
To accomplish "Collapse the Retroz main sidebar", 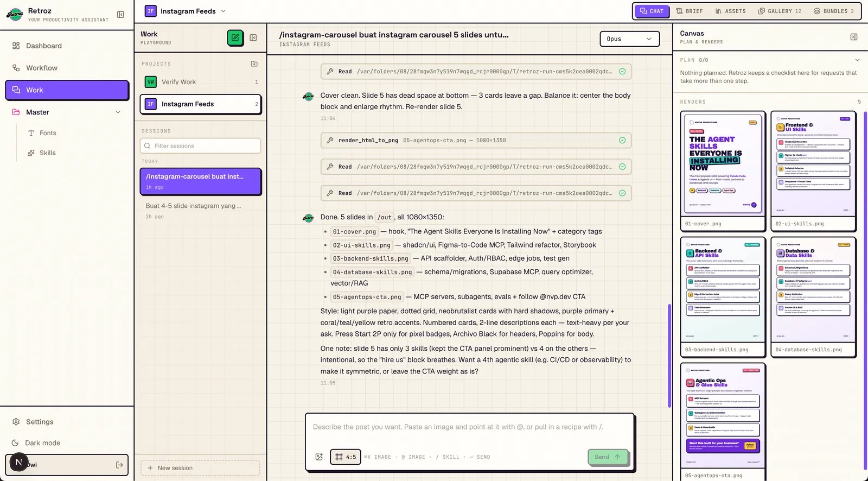I will (x=120, y=15).
